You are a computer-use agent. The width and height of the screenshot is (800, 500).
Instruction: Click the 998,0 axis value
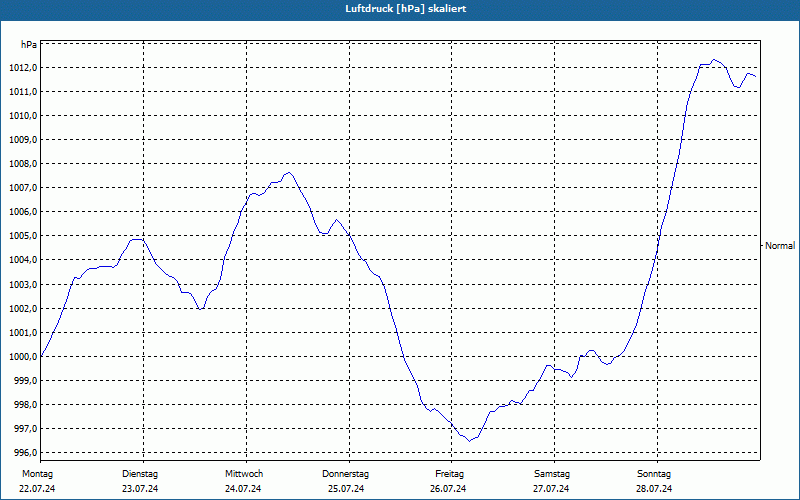click(25, 405)
